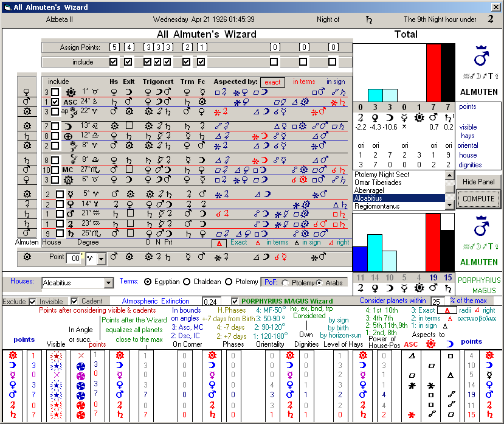Click the 'in terms' aspect header

[x=304, y=82]
